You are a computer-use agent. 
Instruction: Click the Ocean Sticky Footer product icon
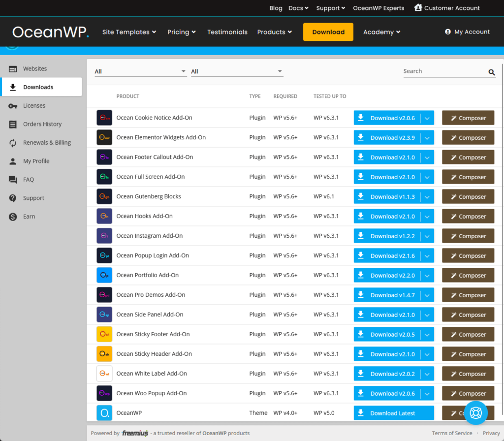[x=104, y=334]
